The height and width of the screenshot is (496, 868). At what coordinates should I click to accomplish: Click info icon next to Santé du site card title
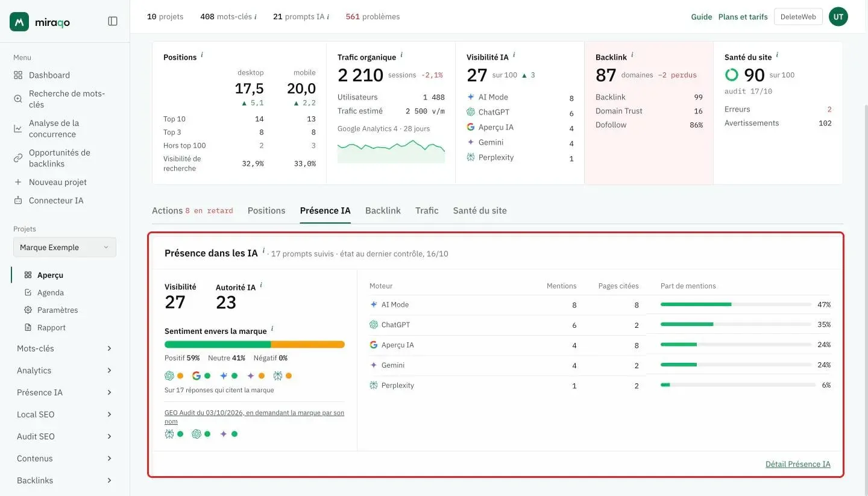point(777,55)
